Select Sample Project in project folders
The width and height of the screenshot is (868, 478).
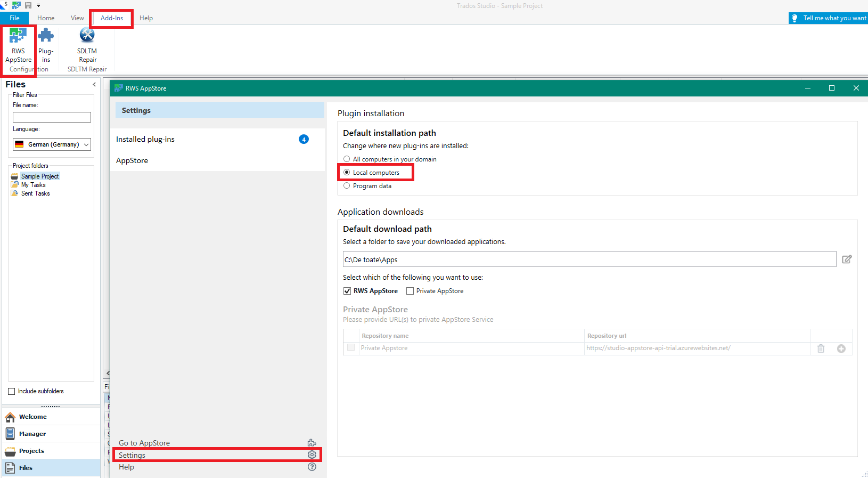click(40, 176)
